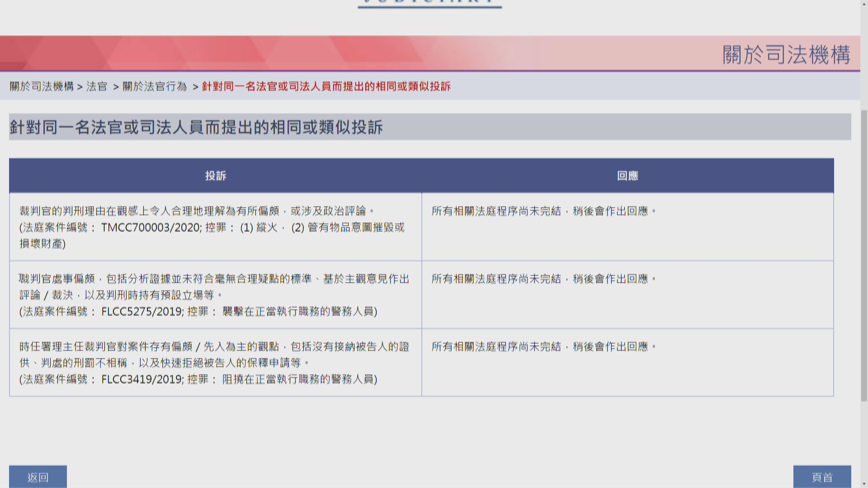This screenshot has height=488, width=868.
Task: Click the 投訴 table column header
Action: coord(215,176)
